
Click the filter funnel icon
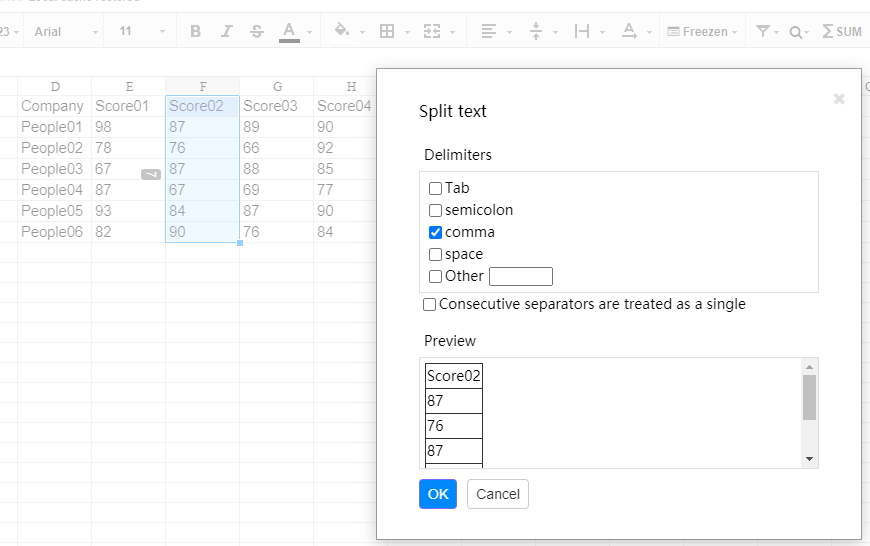tap(763, 32)
